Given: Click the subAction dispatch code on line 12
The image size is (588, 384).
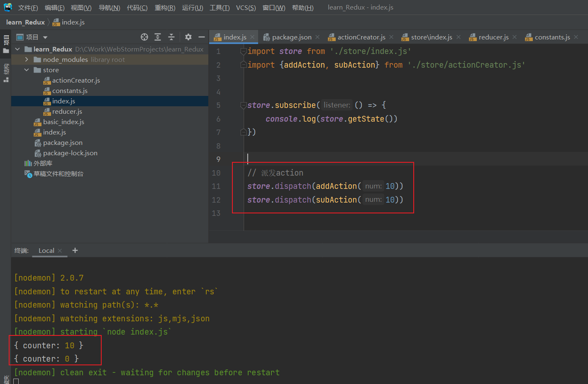Looking at the screenshot, I should pyautogui.click(x=325, y=200).
